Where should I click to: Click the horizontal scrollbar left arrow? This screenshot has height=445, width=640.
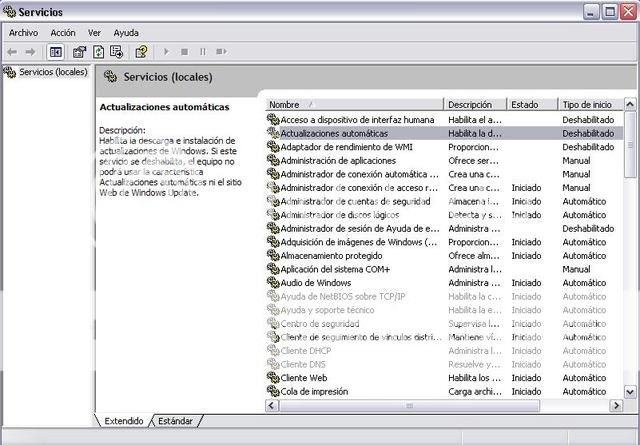click(x=272, y=405)
